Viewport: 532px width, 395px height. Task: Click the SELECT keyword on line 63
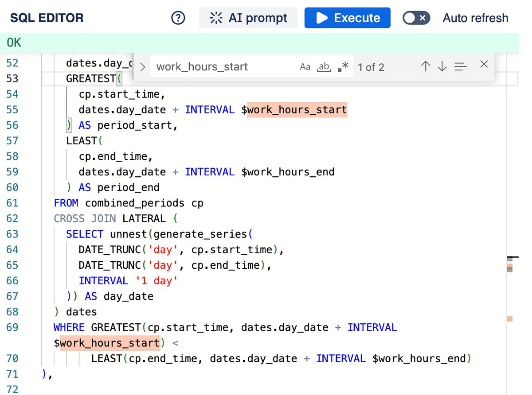pyautogui.click(x=85, y=234)
